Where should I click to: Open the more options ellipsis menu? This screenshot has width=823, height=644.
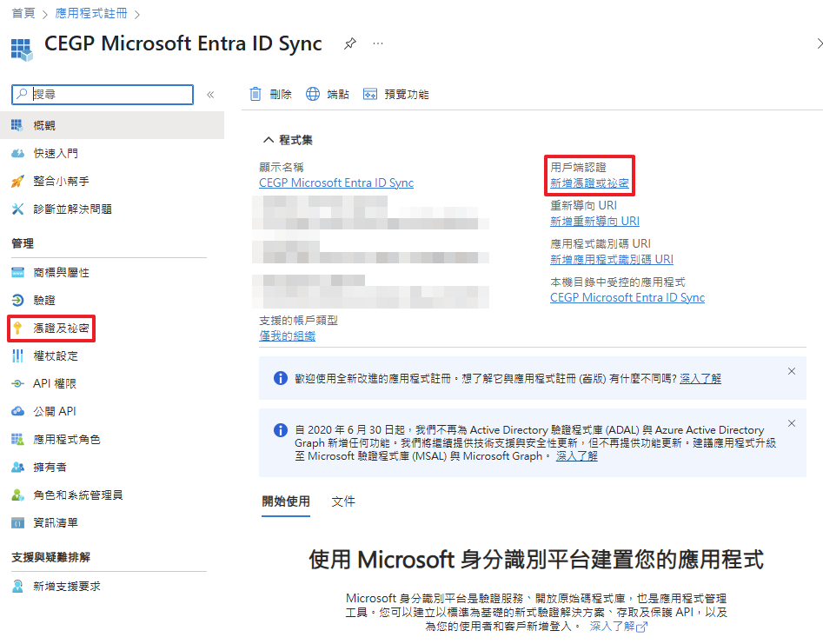(x=377, y=43)
